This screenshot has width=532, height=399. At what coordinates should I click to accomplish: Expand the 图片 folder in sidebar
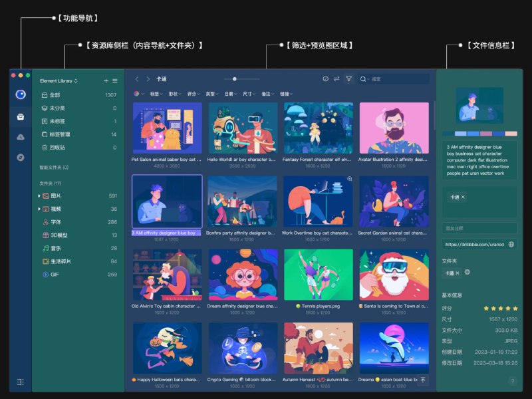(x=39, y=196)
